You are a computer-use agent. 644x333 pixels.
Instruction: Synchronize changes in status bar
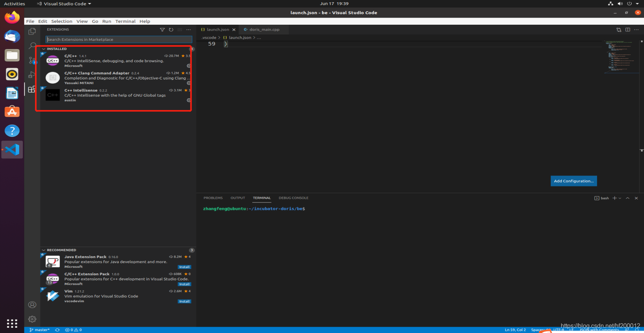click(x=57, y=330)
